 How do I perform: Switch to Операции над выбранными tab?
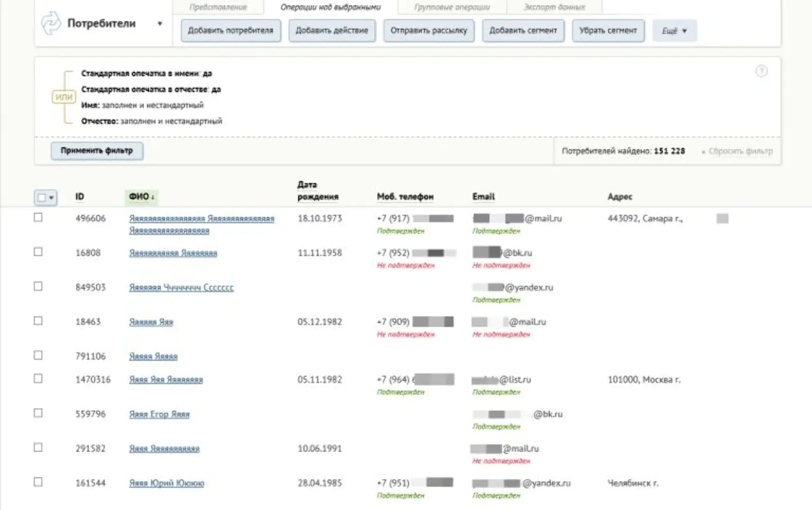click(330, 7)
